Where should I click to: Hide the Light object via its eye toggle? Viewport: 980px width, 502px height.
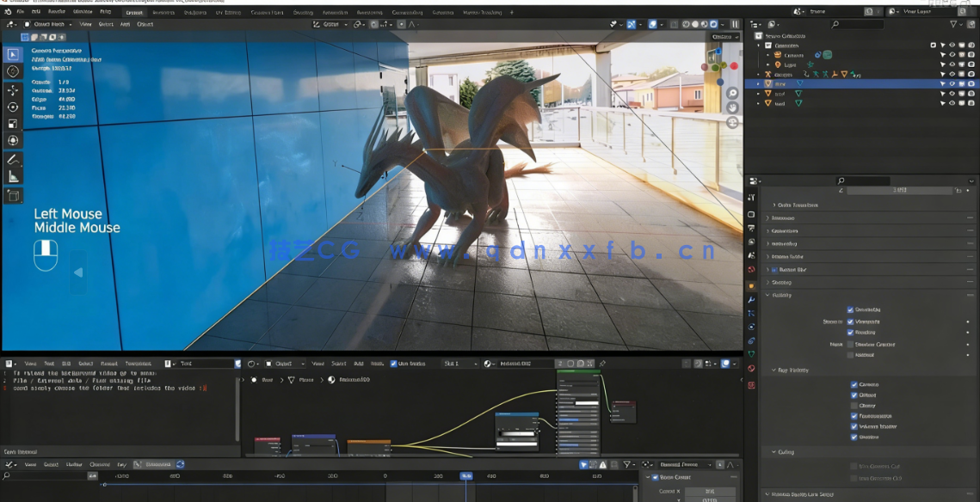951,64
